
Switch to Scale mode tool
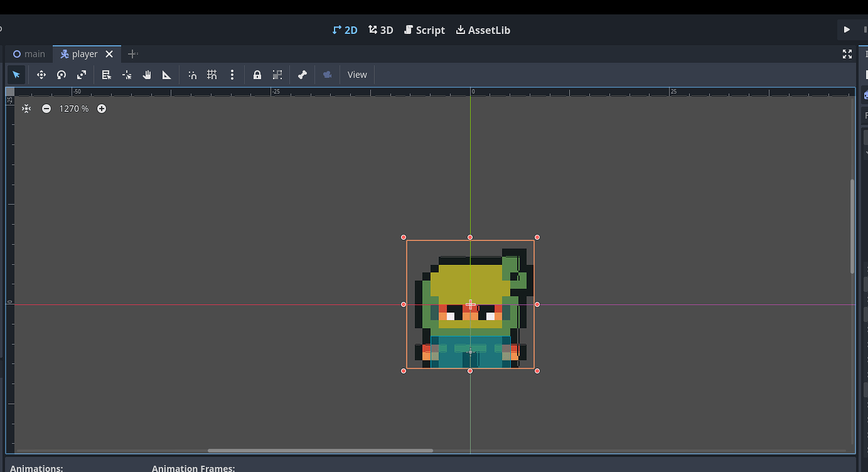(82, 75)
